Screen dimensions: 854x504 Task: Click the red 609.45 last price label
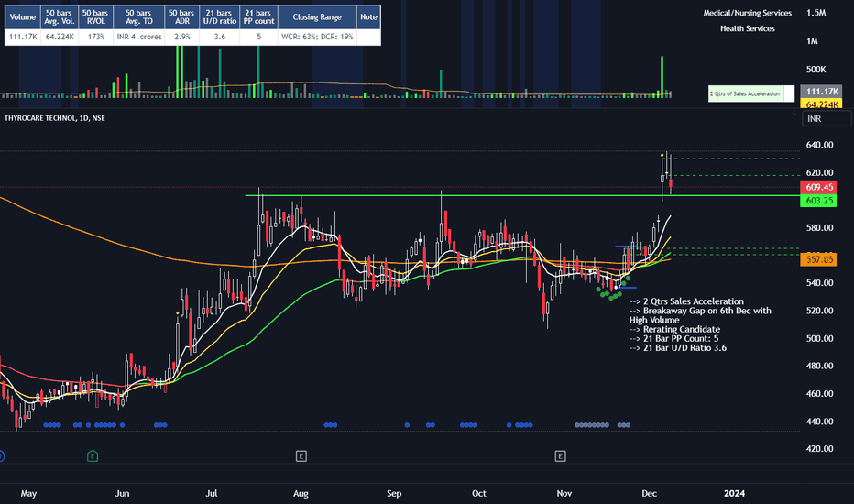818,187
